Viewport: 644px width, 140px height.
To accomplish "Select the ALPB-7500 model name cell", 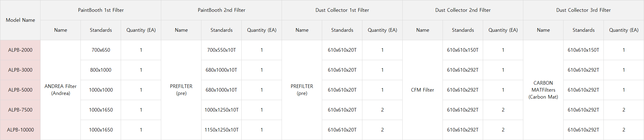I will tap(20, 110).
